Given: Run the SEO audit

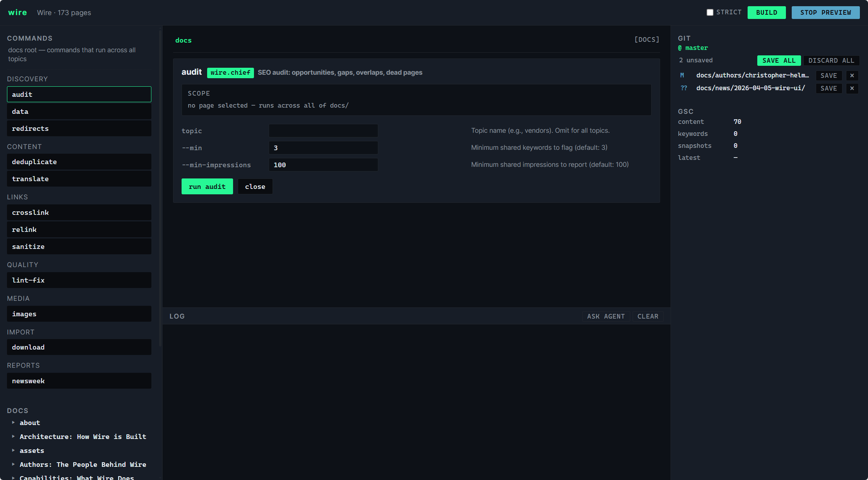Looking at the screenshot, I should click(x=207, y=186).
